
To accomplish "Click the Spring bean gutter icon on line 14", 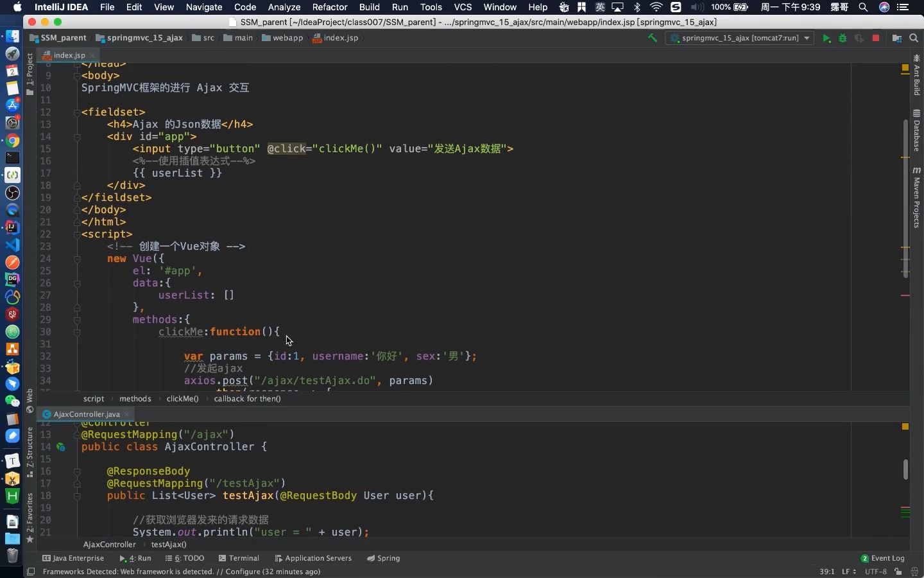I will [61, 447].
